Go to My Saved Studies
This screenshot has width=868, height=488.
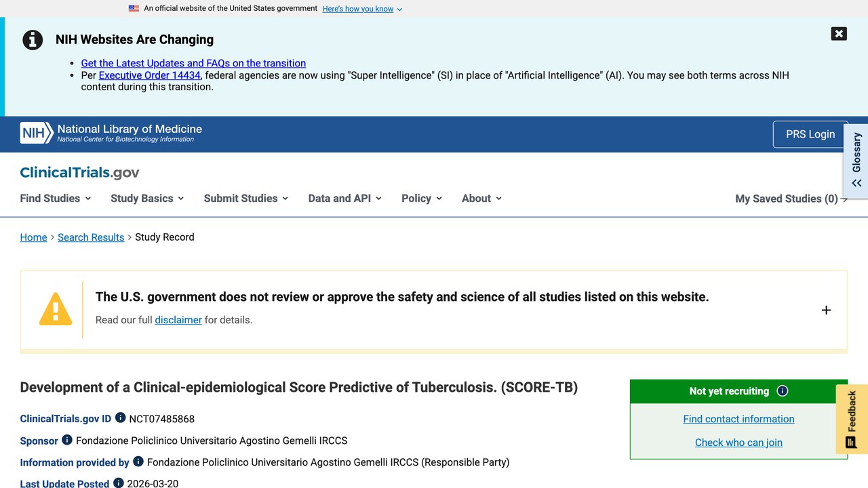click(791, 199)
